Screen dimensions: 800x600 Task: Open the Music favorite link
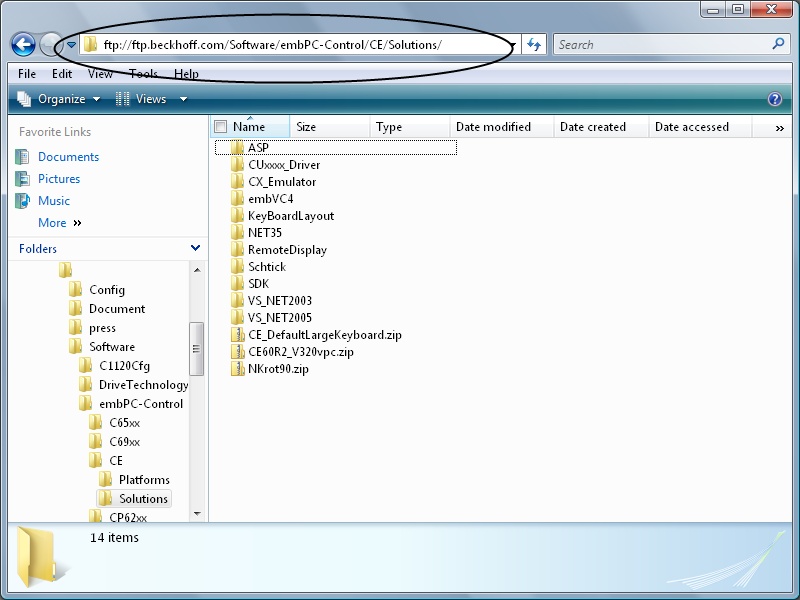tap(54, 201)
